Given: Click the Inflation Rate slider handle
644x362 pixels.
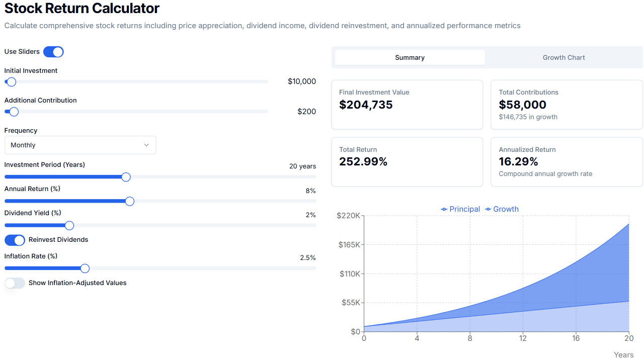Looking at the screenshot, I should click(85, 268).
